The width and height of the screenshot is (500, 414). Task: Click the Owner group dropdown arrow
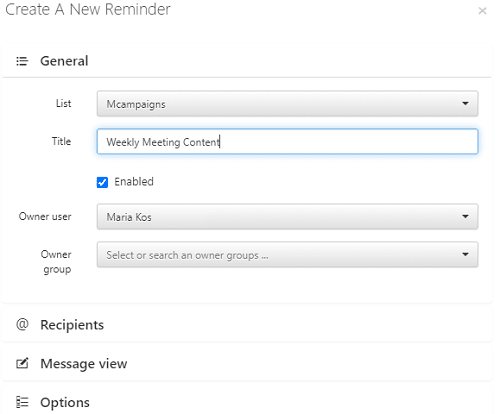[x=465, y=254]
